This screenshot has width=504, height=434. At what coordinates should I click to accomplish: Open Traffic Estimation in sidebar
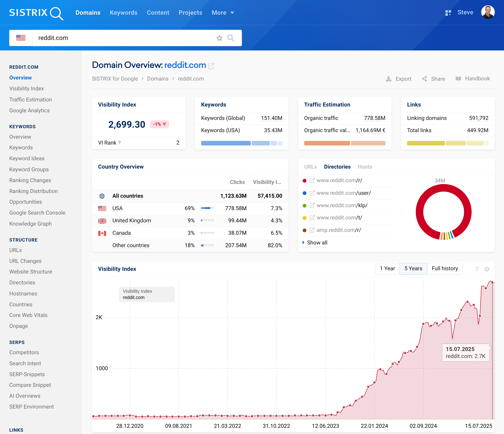pos(31,100)
